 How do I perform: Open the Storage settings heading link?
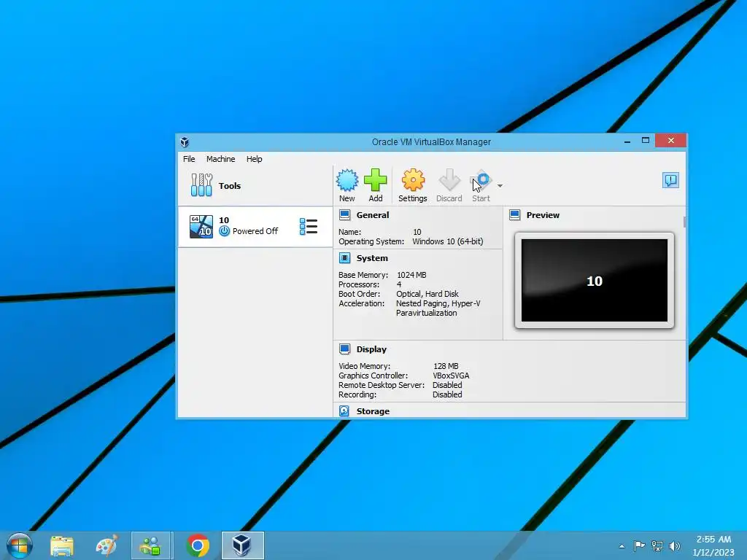coord(373,411)
